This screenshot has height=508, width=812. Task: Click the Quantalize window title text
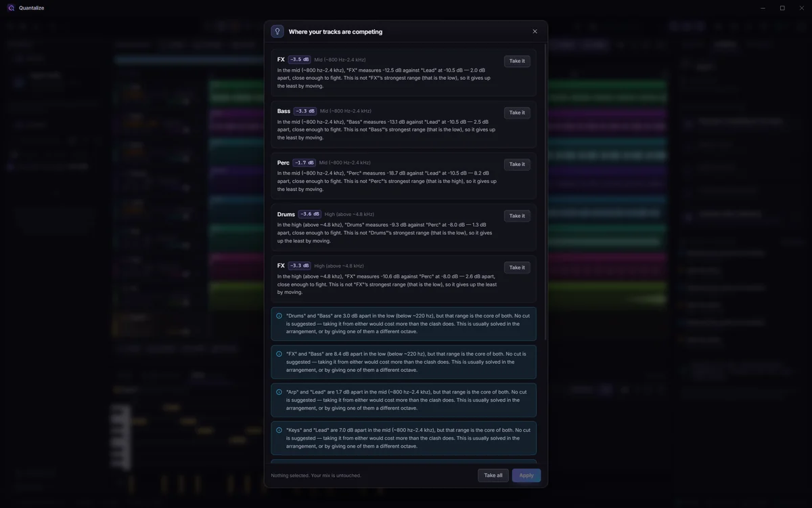[32, 8]
